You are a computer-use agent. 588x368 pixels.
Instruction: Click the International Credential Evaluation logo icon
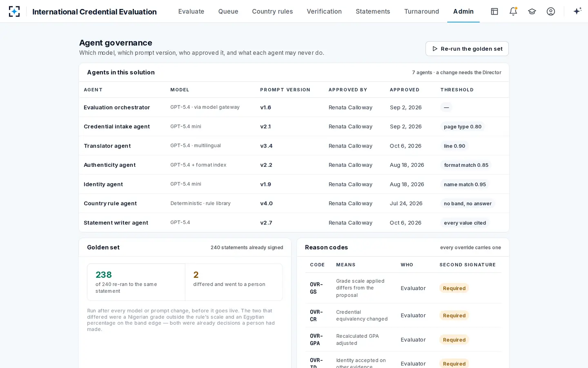coord(14,11)
